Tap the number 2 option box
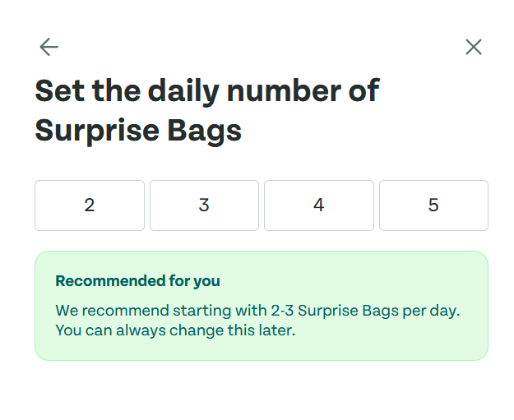The width and height of the screenshot is (514, 420). [x=90, y=205]
